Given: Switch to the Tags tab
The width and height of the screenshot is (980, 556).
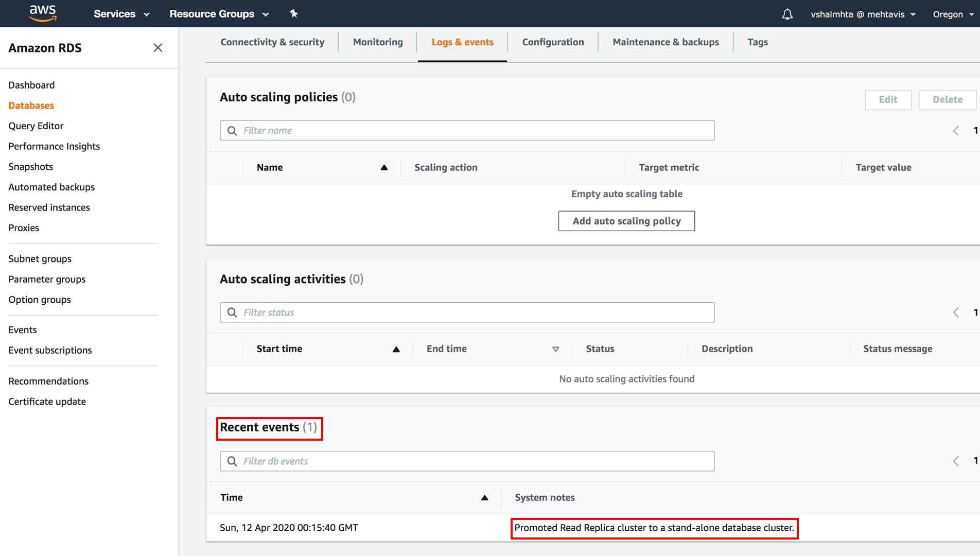Looking at the screenshot, I should coord(757,42).
